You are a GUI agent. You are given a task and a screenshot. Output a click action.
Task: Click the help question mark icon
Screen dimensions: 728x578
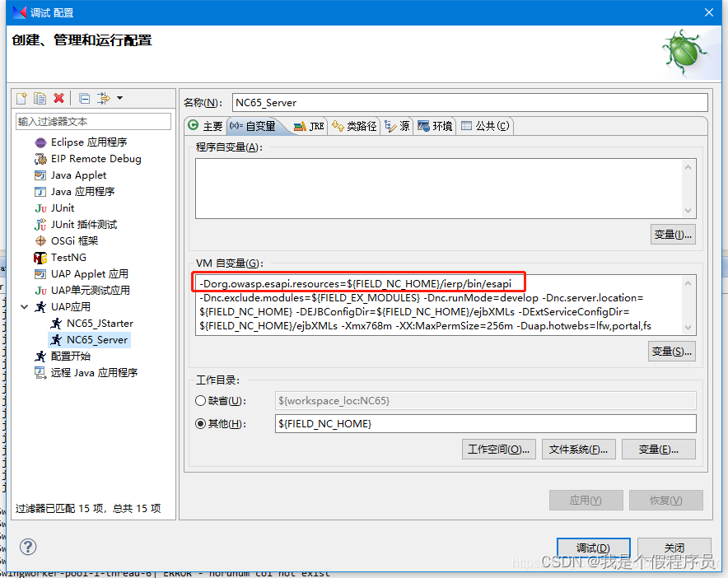pos(28,547)
